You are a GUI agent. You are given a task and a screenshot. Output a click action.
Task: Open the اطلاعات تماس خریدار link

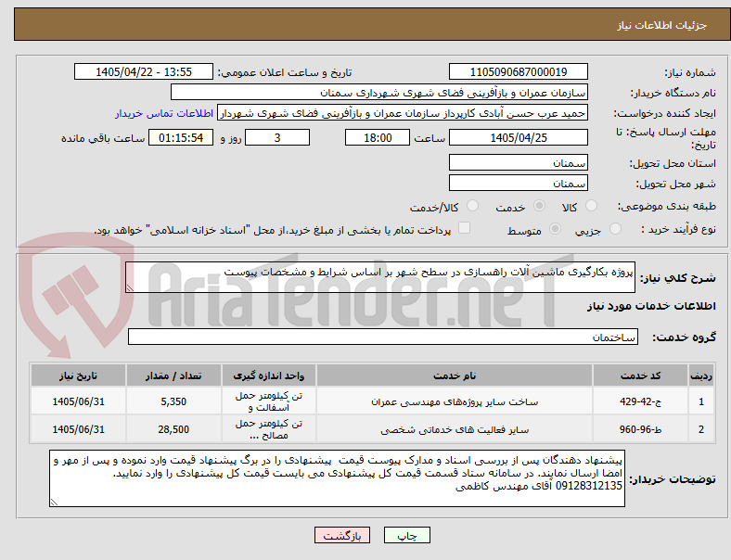(164, 113)
